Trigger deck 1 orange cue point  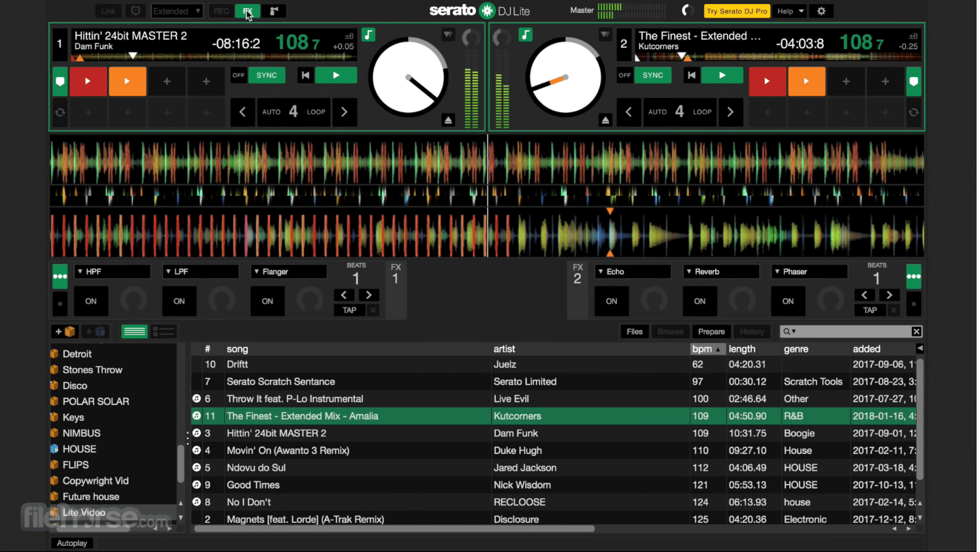tap(127, 81)
